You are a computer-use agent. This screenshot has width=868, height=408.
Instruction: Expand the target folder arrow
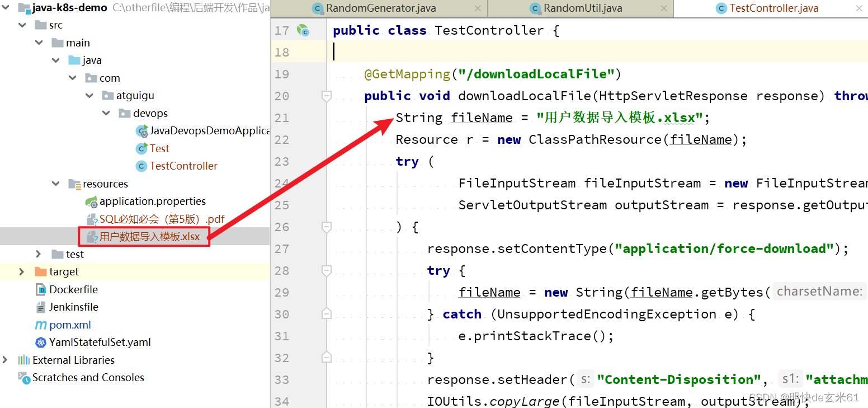tap(22, 271)
